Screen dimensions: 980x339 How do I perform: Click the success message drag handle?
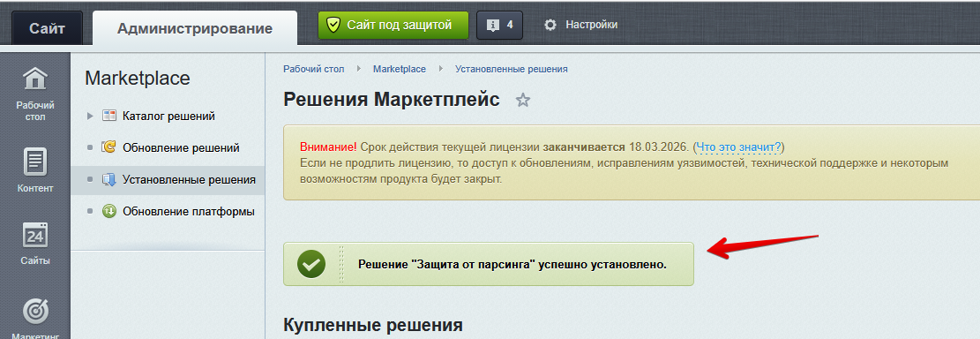[x=341, y=264]
